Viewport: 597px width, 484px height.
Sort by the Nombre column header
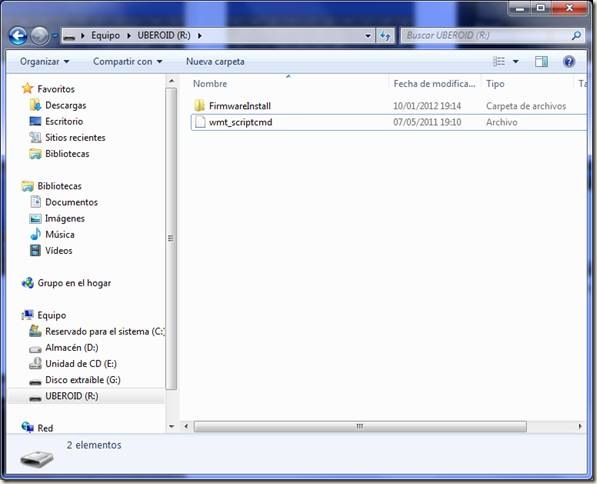210,84
